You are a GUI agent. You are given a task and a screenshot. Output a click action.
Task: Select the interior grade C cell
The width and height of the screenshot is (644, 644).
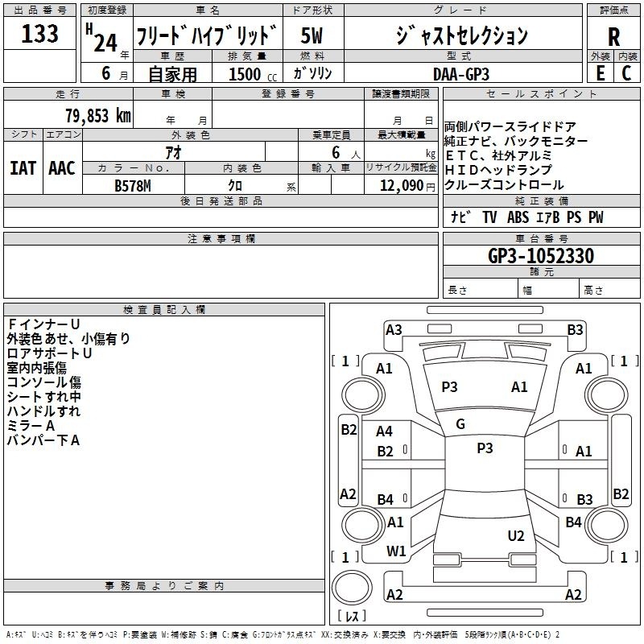[x=626, y=72]
